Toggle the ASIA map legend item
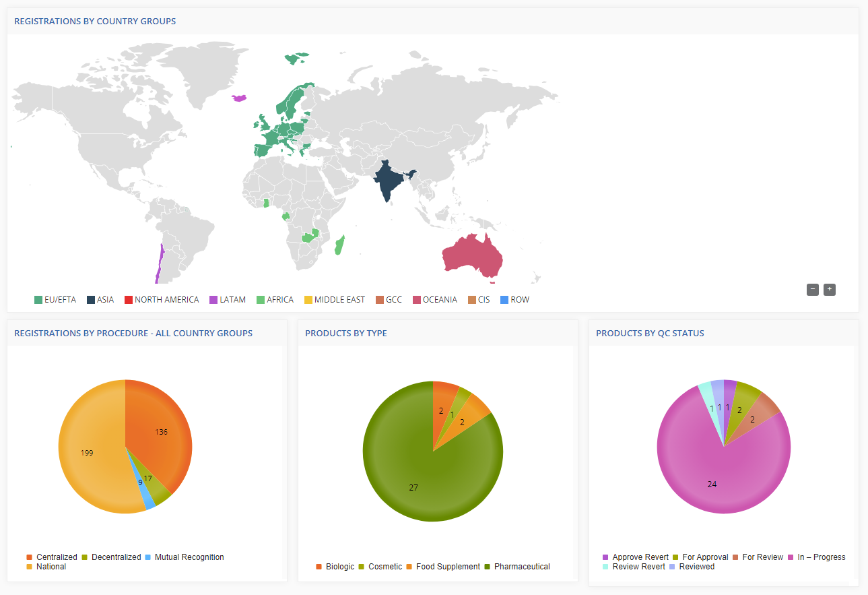This screenshot has width=868, height=595. click(x=100, y=300)
